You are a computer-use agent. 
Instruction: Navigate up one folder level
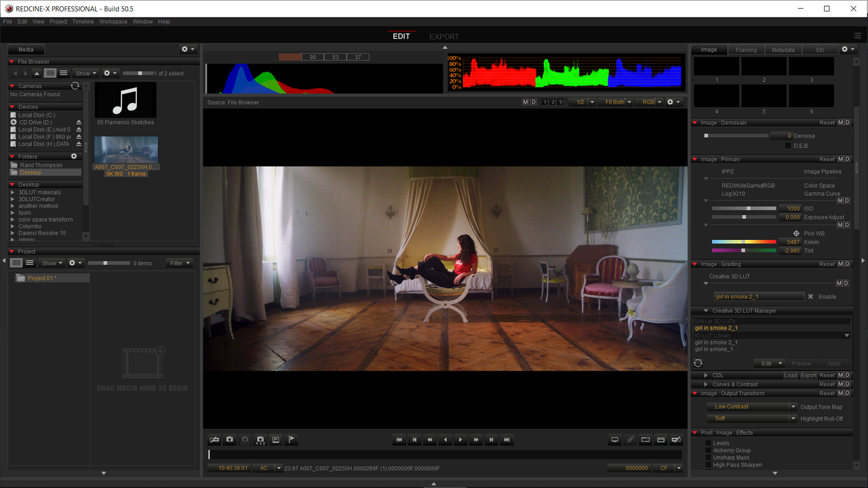(x=37, y=73)
